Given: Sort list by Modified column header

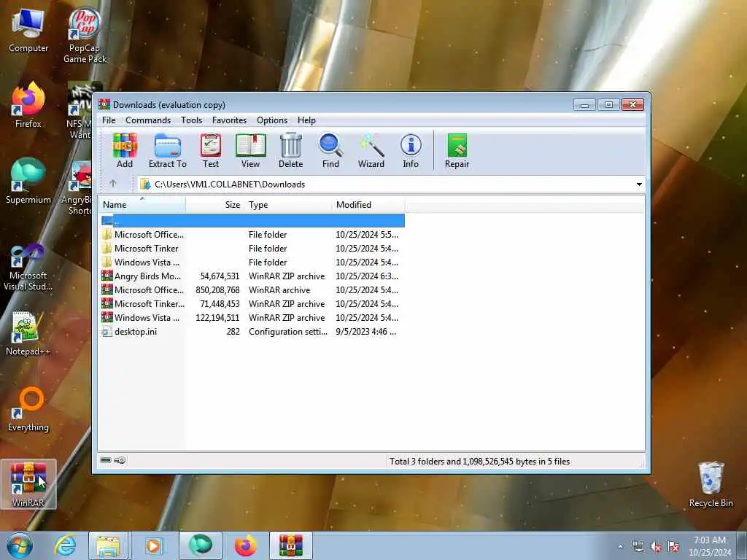Looking at the screenshot, I should tap(368, 205).
